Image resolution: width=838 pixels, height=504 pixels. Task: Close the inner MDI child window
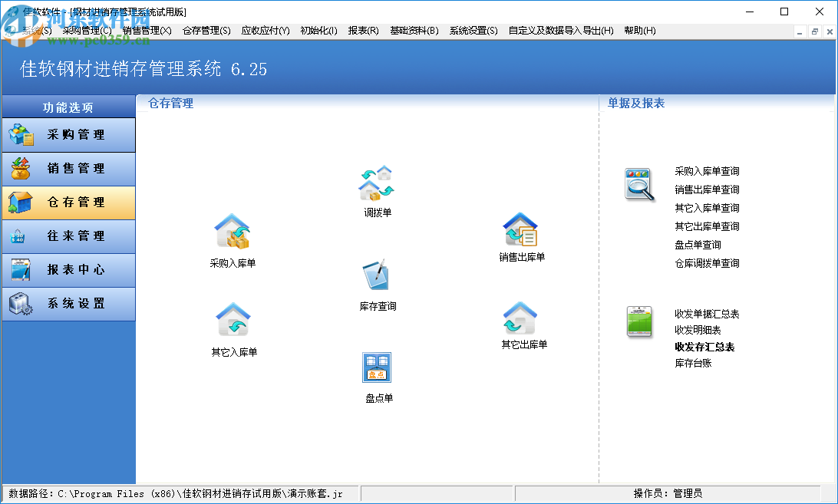click(830, 32)
